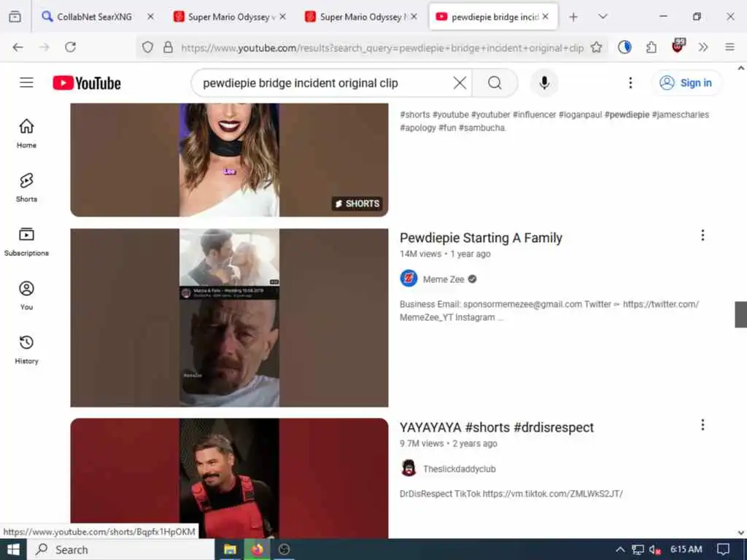Open Firefox View recent browsing icon

pyautogui.click(x=15, y=17)
